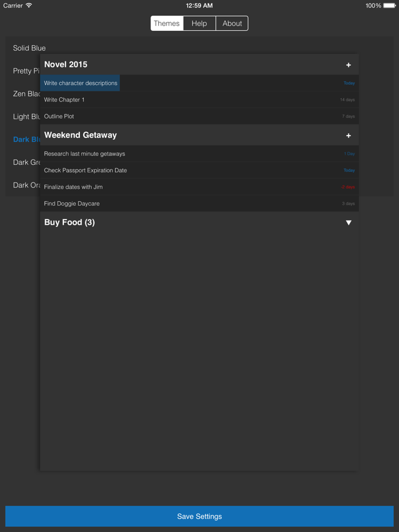Tap the 12:59 AM clock display
Image resolution: width=399 pixels, height=532 pixels.
(199, 5)
